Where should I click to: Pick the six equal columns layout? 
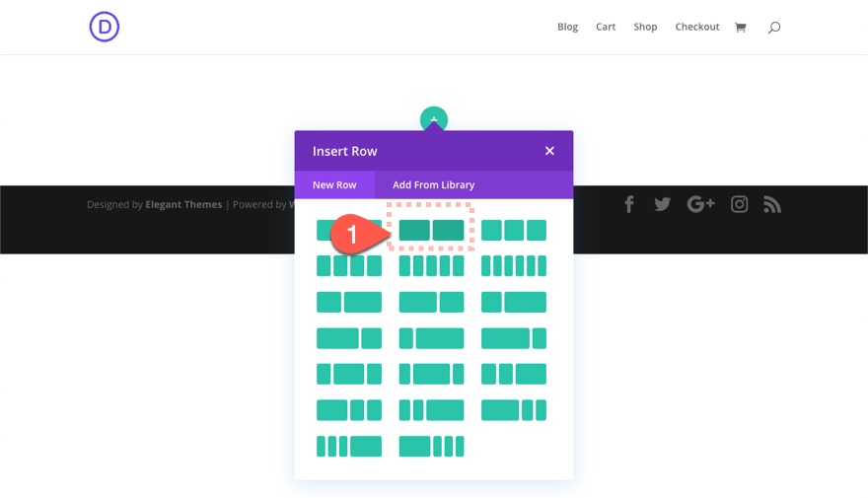click(x=513, y=266)
